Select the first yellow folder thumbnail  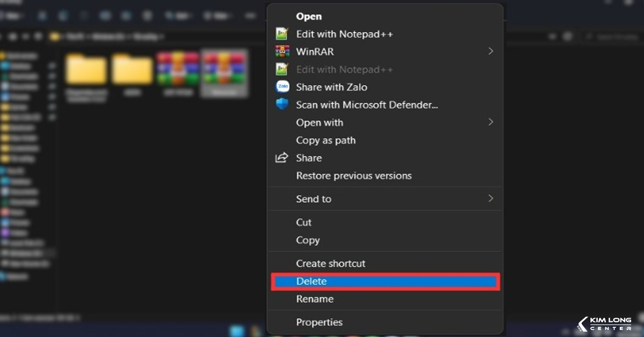[86, 70]
